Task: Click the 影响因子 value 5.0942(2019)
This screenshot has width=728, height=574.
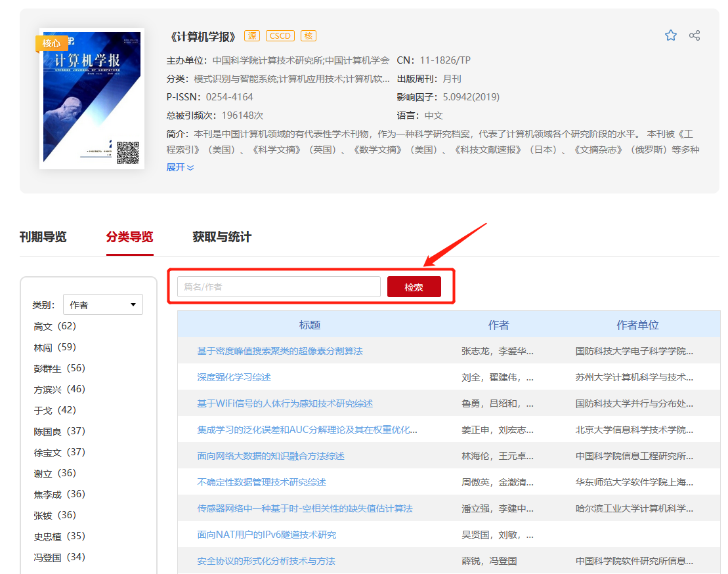Action: (471, 97)
